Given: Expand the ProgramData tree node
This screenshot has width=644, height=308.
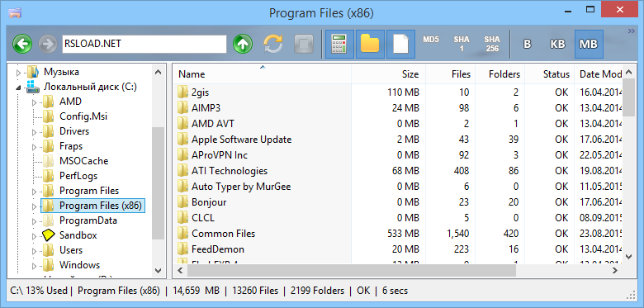Looking at the screenshot, I should 35,221.
